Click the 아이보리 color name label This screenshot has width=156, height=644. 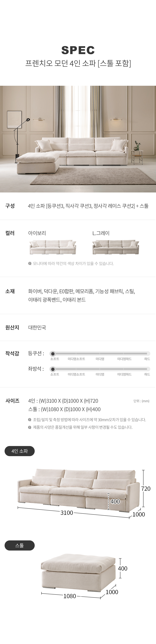pyautogui.click(x=37, y=233)
